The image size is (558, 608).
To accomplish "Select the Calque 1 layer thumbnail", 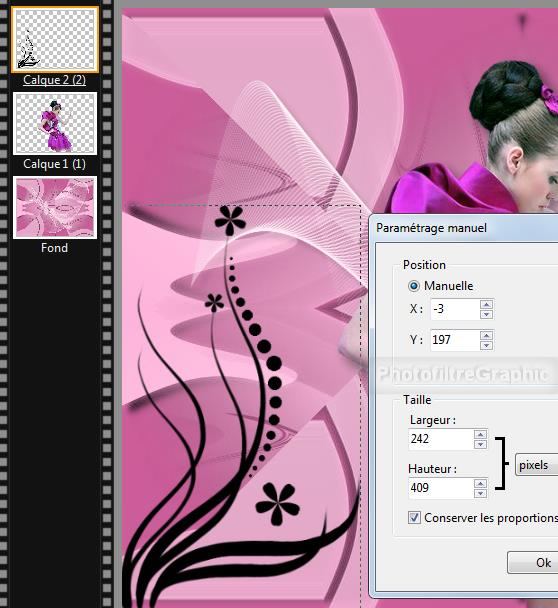I will (55, 123).
